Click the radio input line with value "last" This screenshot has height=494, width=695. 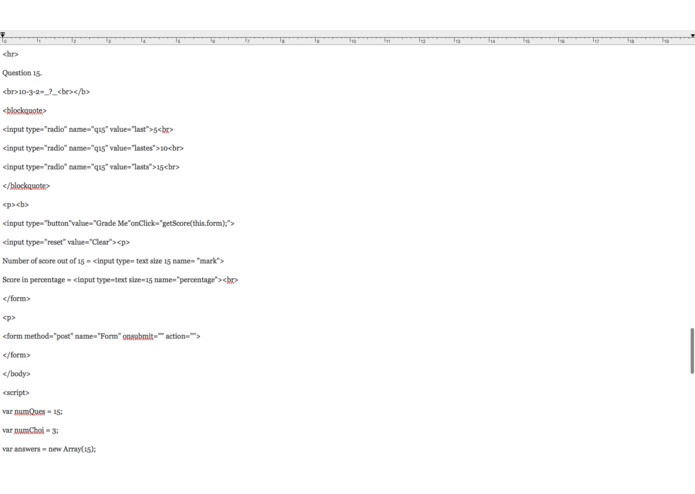tap(88, 129)
